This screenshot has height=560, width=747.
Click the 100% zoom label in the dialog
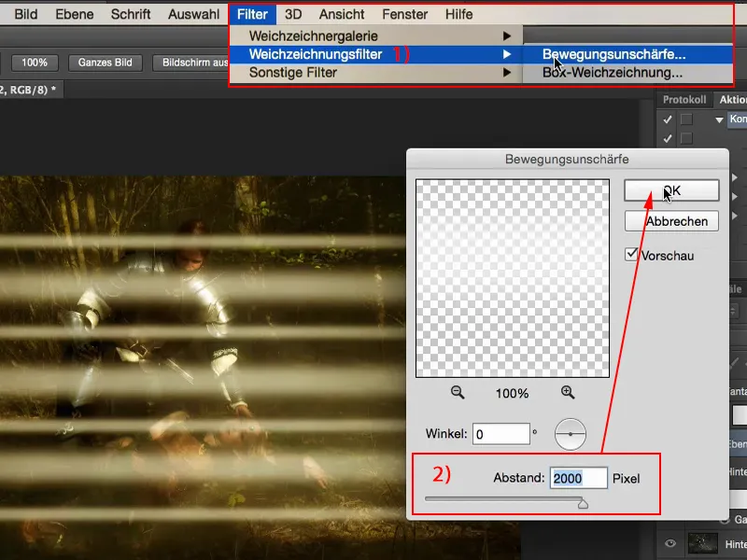tap(512, 393)
